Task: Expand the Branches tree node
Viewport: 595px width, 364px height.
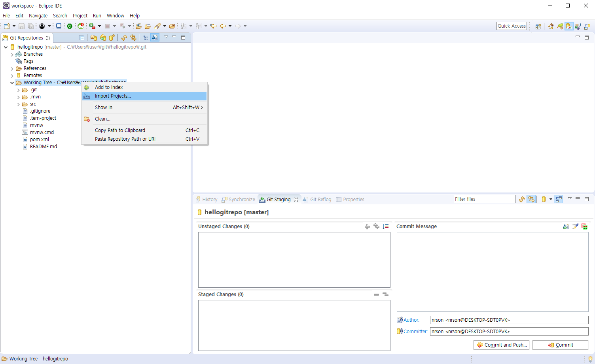Action: click(12, 55)
